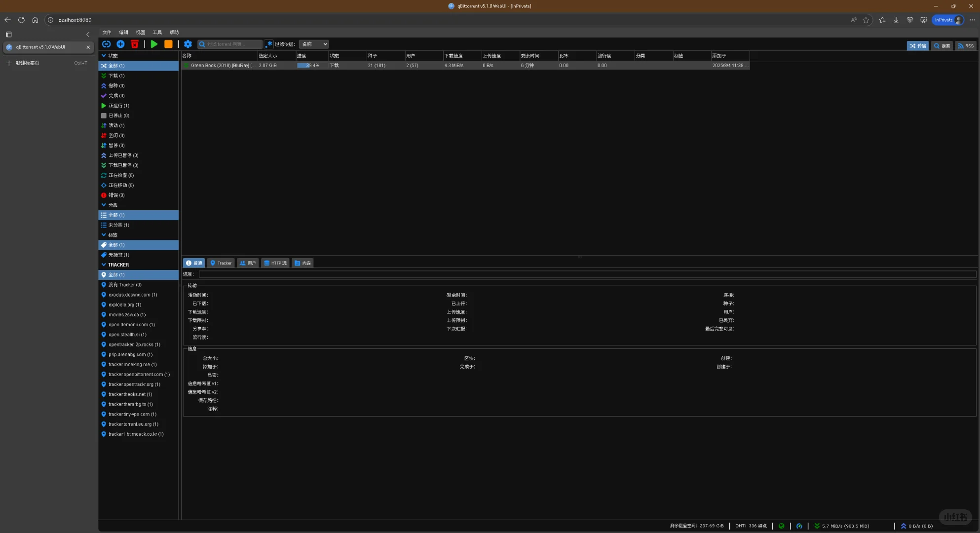Click the connection status globe icon
The width and height of the screenshot is (980, 533).
781,526
